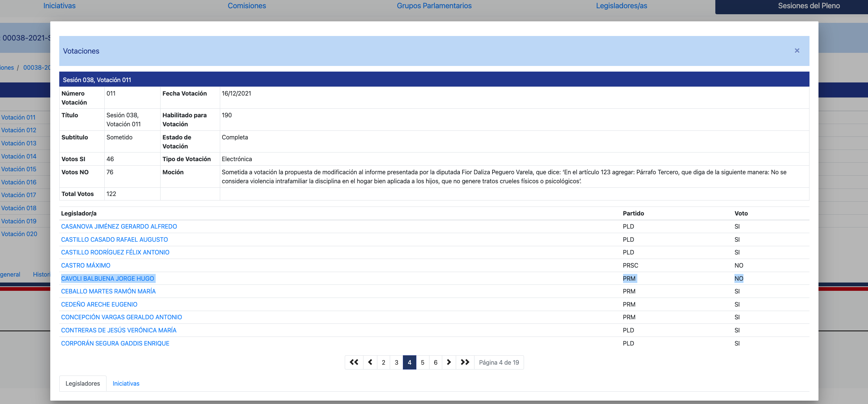Click Tipo de Votación value Electrónica
Image resolution: width=868 pixels, height=404 pixels.
(x=237, y=159)
